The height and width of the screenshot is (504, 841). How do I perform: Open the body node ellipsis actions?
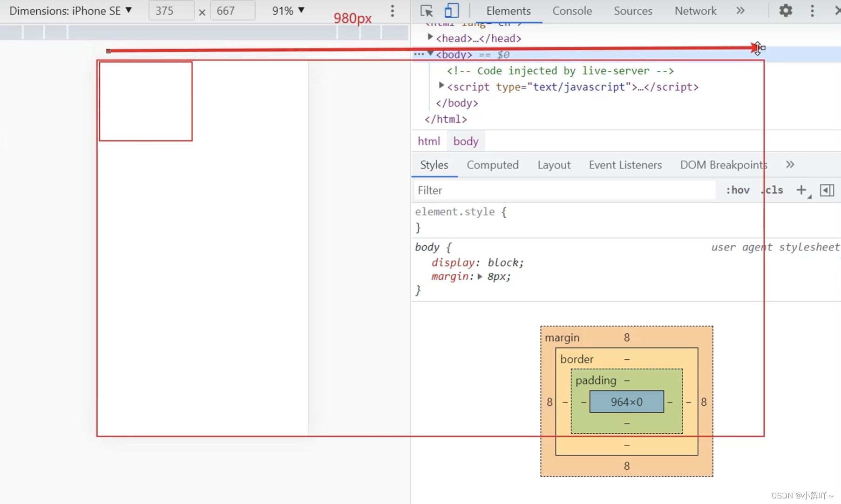coord(419,54)
